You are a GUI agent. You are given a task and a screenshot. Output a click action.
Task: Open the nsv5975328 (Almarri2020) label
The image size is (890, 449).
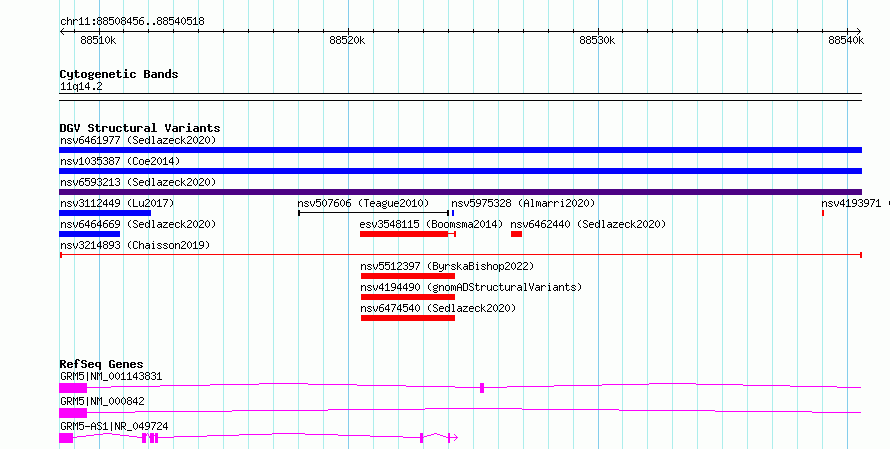point(523,203)
